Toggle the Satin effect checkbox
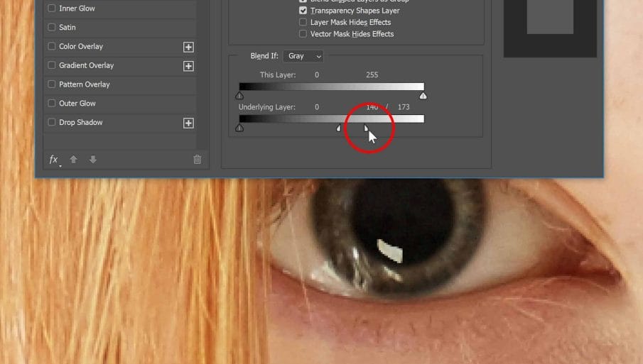This screenshot has width=643, height=364. 51,28
